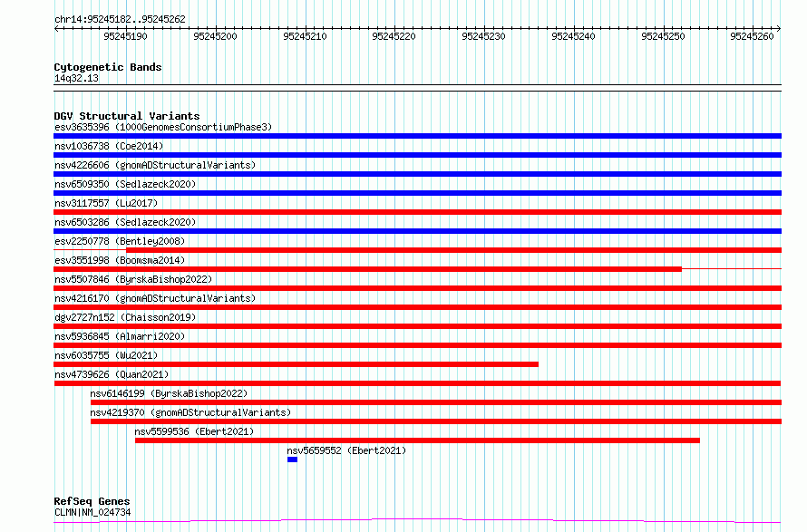This screenshot has height=532, width=807.
Task: Click the small blue nsv5659552 variant bar
Action: pyautogui.click(x=292, y=459)
